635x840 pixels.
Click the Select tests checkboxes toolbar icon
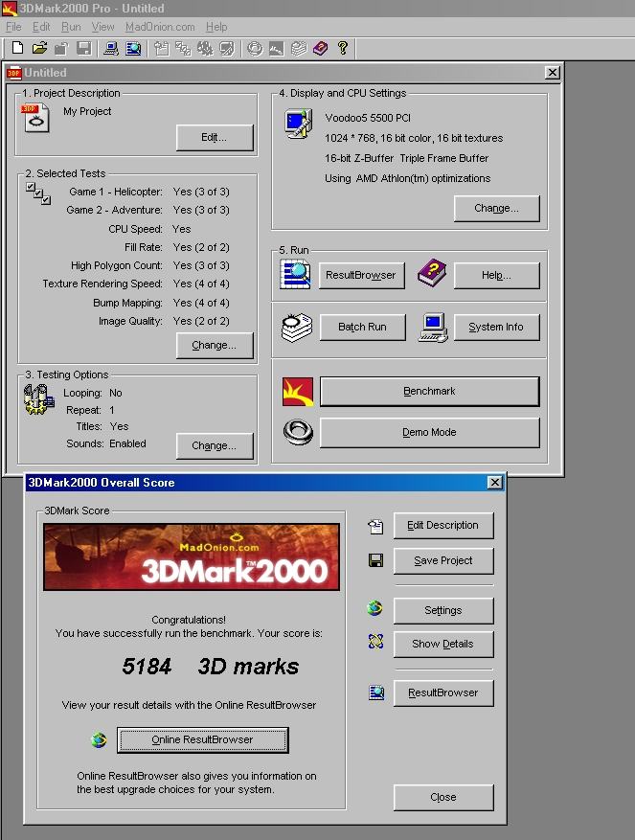pyautogui.click(x=183, y=48)
